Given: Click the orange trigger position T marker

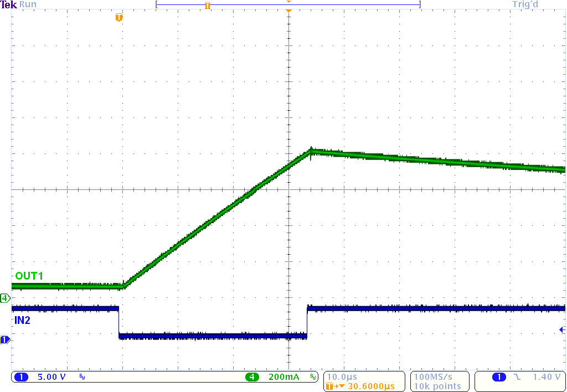Looking at the screenshot, I should (118, 17).
